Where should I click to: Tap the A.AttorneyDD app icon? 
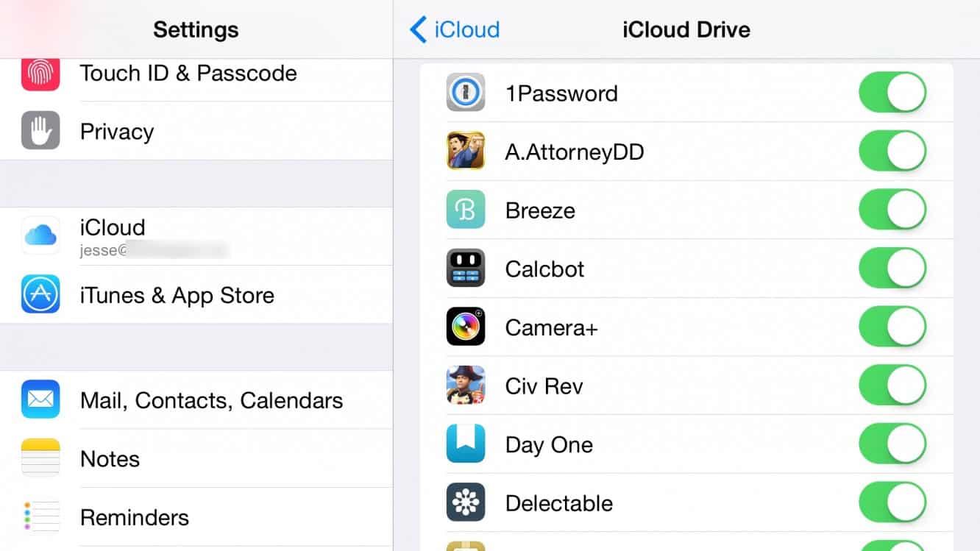pyautogui.click(x=466, y=151)
